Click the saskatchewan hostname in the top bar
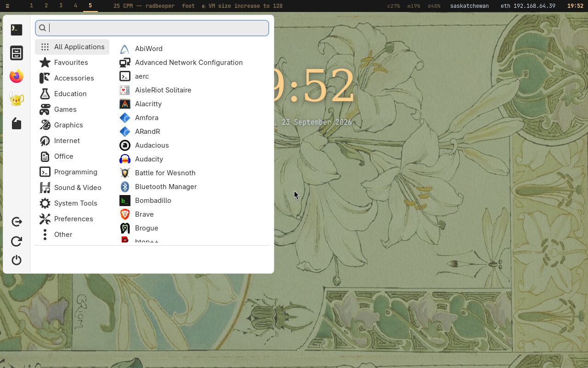This screenshot has height=368, width=588. point(469,6)
